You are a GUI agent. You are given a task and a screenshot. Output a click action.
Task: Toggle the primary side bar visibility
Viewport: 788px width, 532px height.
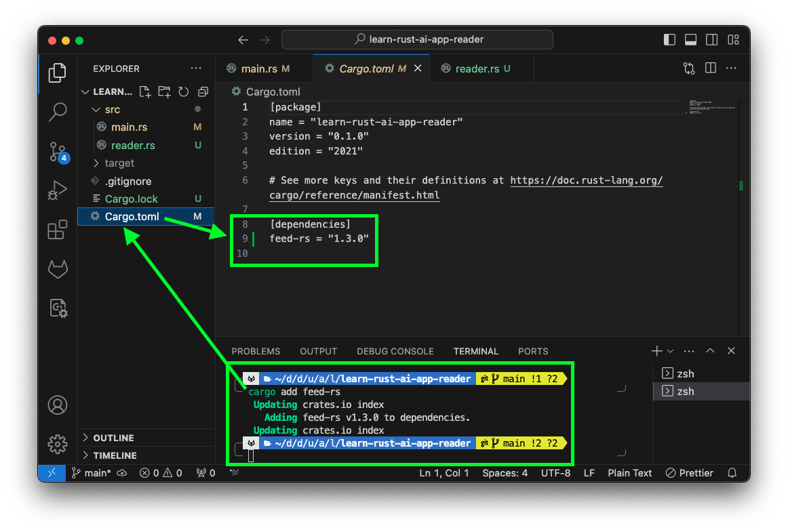coord(669,40)
